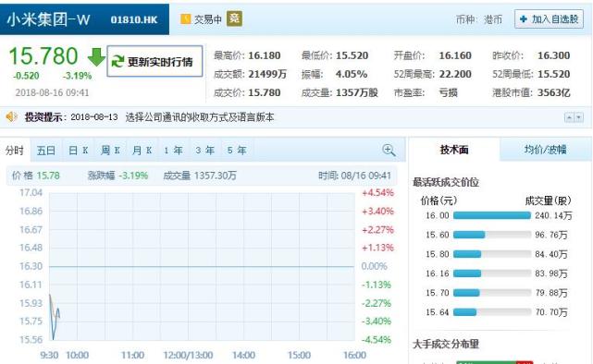
Task: Click the stock code 01810.HK
Action: click(134, 19)
